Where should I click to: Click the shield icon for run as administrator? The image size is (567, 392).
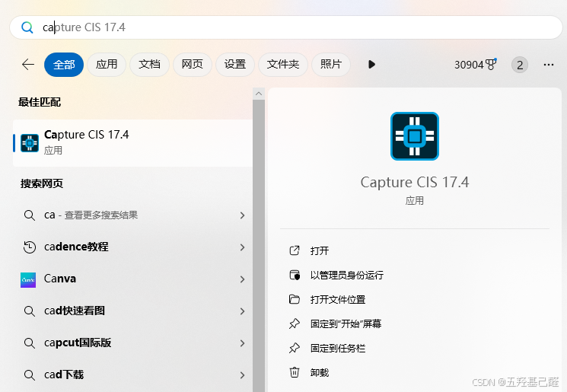click(x=295, y=275)
